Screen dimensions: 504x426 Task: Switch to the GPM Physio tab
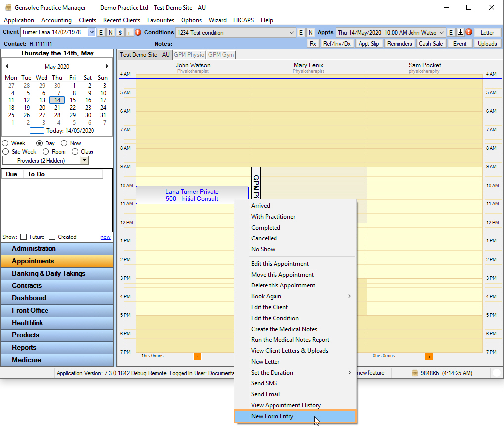pos(189,55)
